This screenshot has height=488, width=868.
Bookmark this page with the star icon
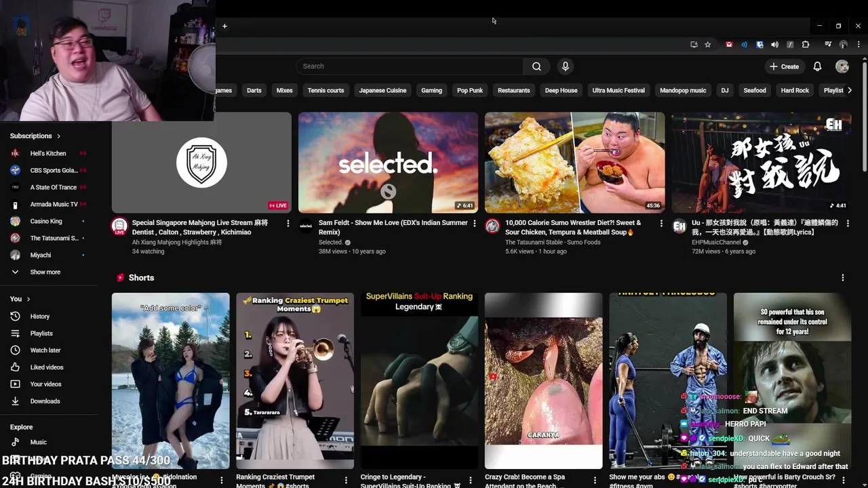coord(707,45)
